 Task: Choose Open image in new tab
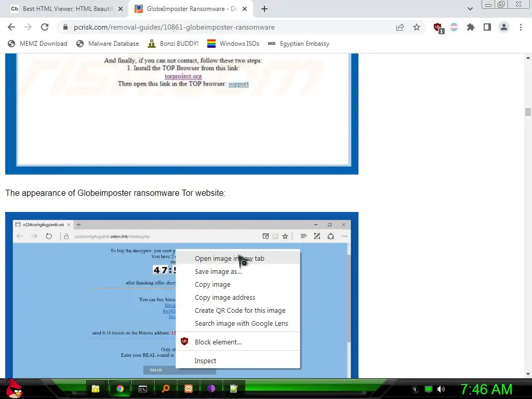click(x=238, y=259)
